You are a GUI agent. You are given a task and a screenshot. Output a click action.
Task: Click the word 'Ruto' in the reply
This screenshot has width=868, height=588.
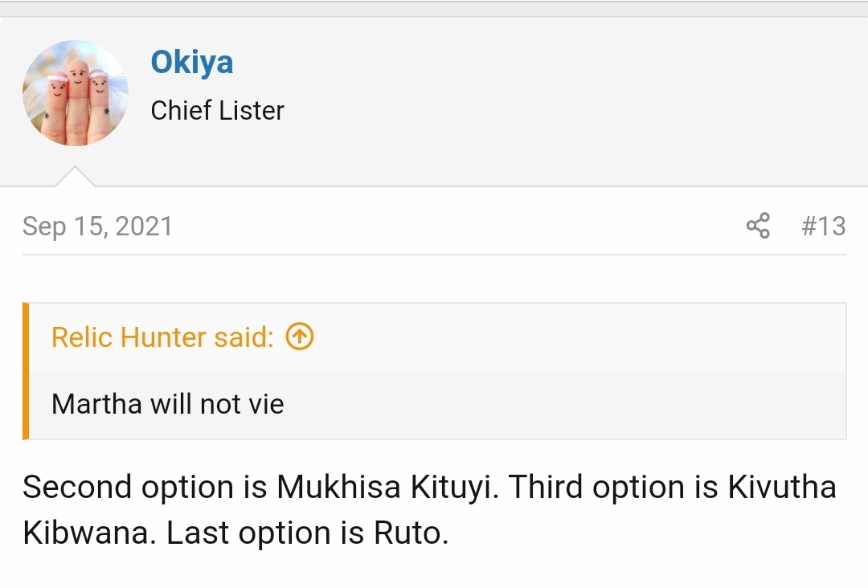[408, 533]
